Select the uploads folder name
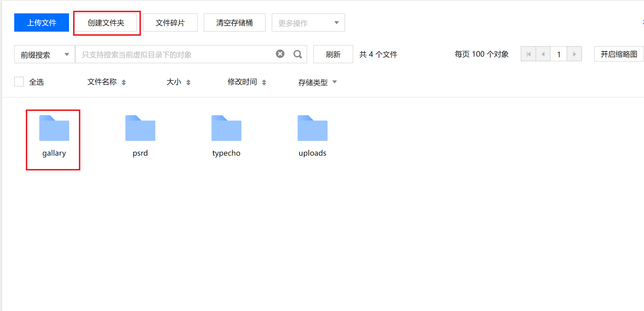 point(313,153)
